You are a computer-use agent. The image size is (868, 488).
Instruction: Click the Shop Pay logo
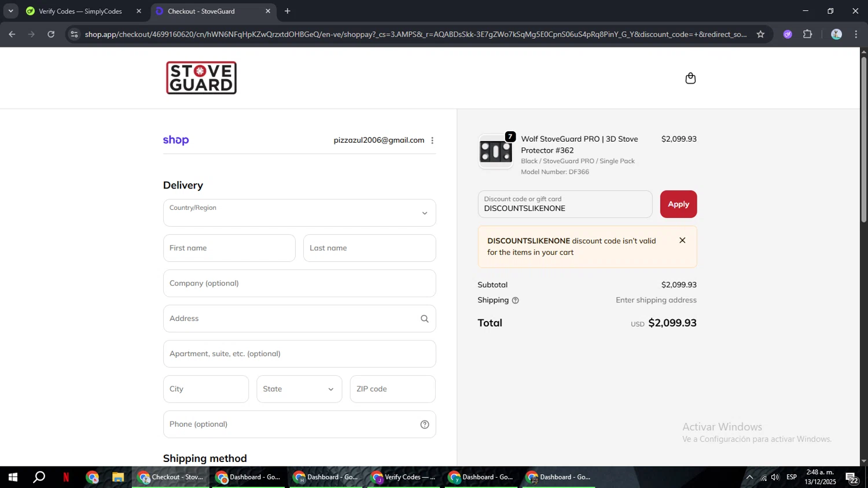176,140
